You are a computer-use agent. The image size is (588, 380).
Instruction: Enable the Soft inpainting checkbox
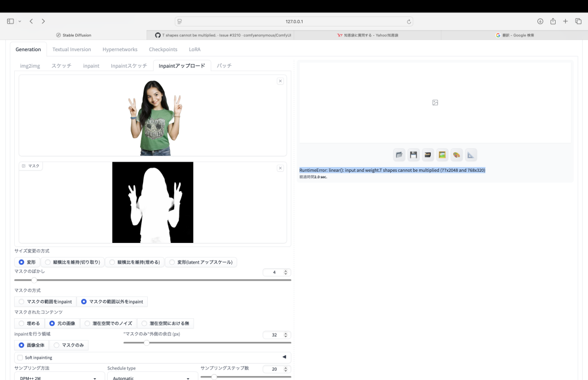tap(20, 357)
